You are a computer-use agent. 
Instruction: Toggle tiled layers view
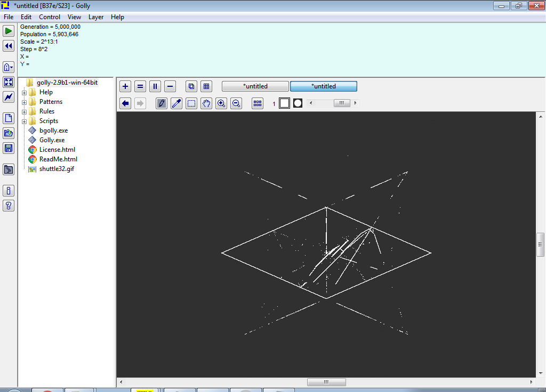[x=206, y=86]
